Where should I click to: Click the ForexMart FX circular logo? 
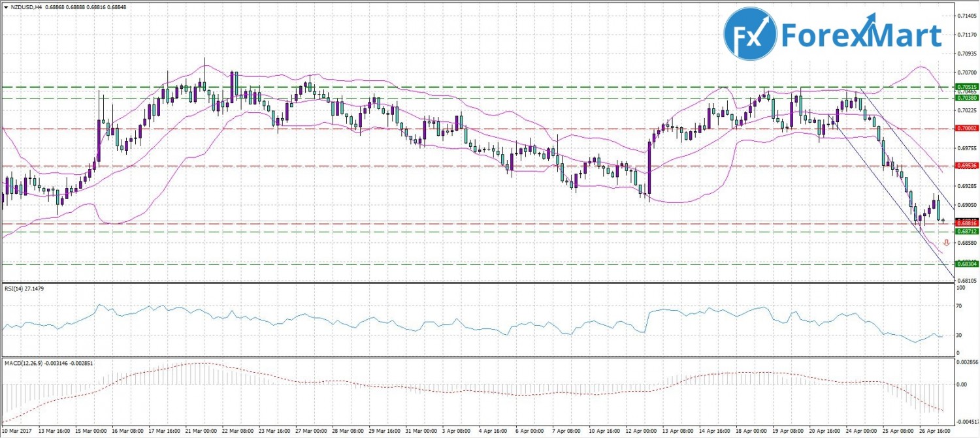point(750,33)
